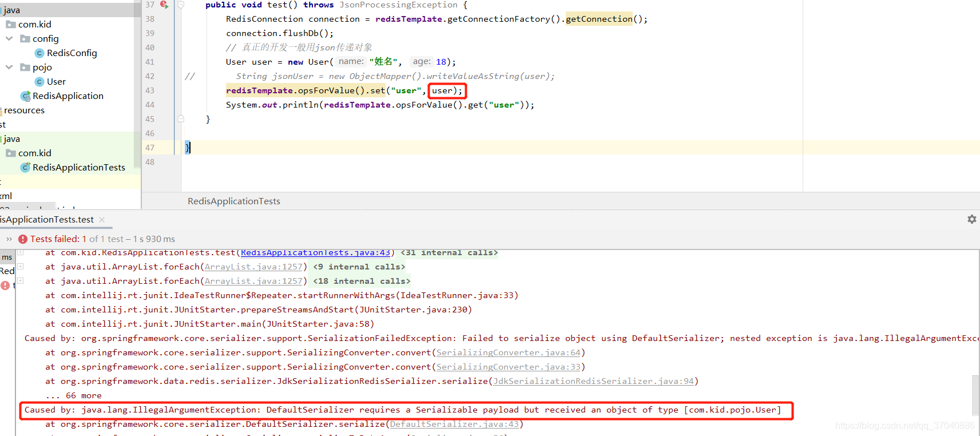Toggle console fold box beside 9 internal calls line
The image size is (980, 436).
[x=20, y=267]
